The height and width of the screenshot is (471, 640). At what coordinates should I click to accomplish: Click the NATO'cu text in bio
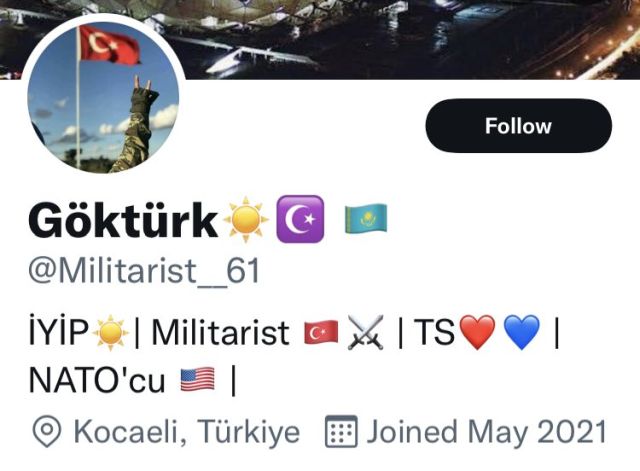[97, 380]
